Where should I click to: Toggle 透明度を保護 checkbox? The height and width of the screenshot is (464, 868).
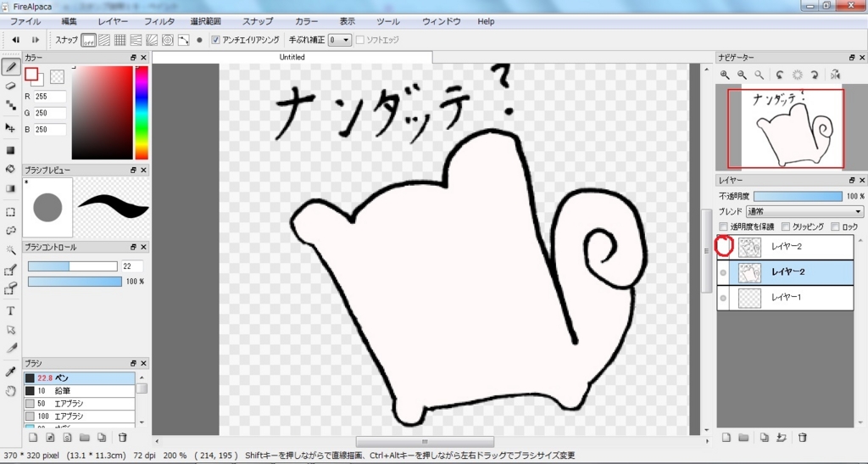[723, 226]
